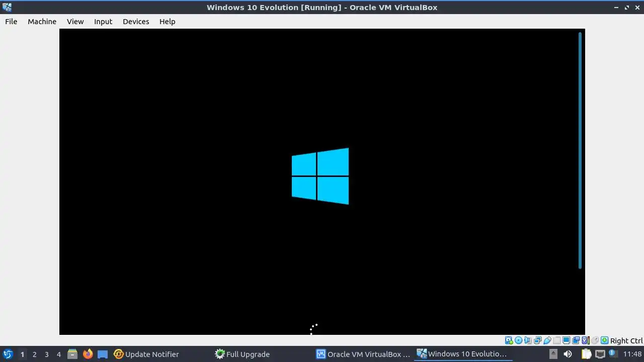Open the volume control in system tray

(x=568, y=354)
